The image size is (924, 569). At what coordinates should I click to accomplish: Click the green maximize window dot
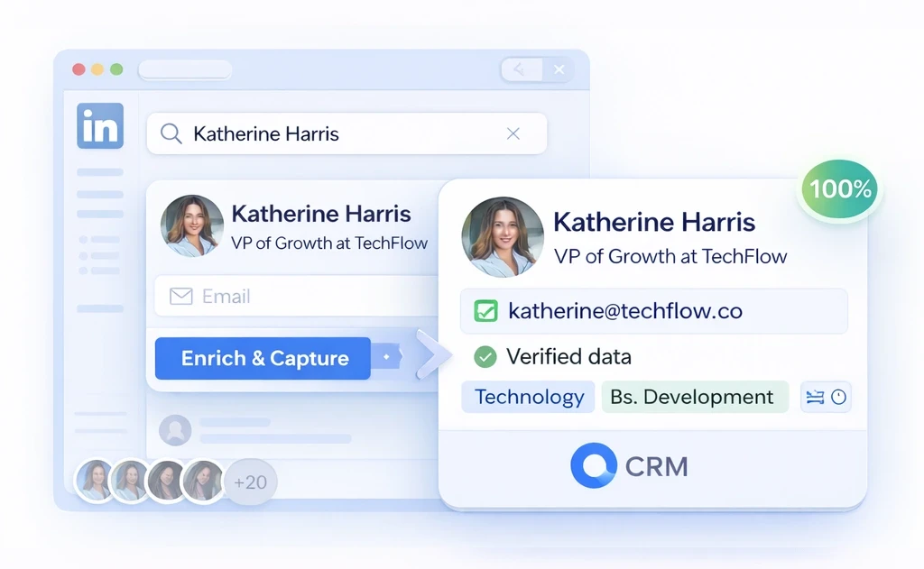click(x=116, y=69)
